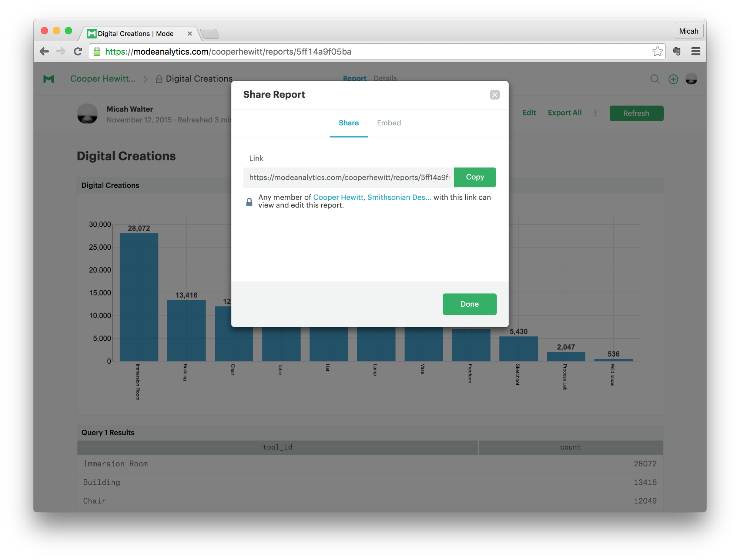Click the Process Lab bar
Viewport: 740px width, 560px height.
coord(566,357)
